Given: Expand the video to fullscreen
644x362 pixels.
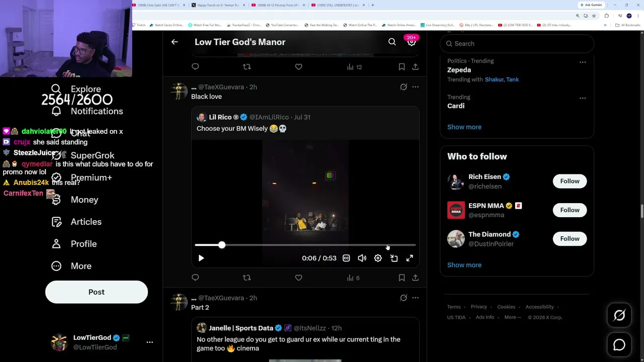Looking at the screenshot, I should 410,258.
